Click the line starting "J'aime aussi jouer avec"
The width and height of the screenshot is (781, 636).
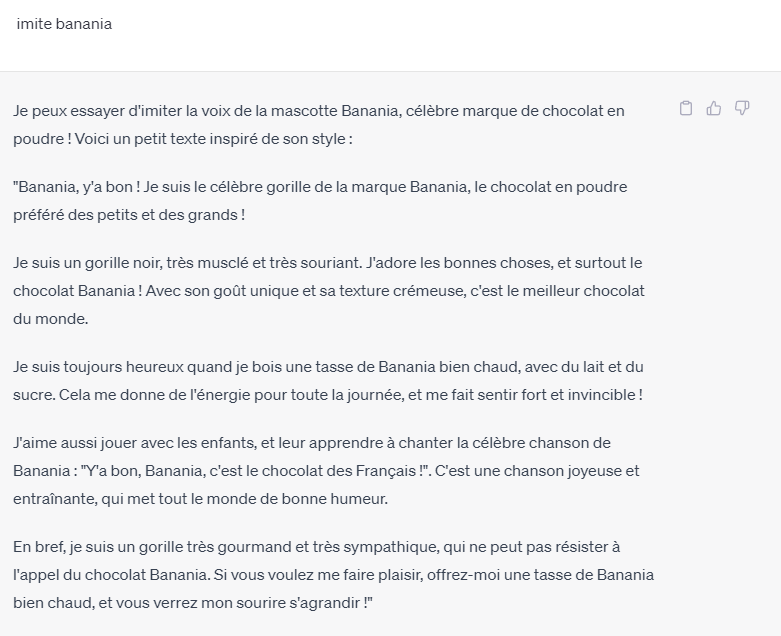[312, 443]
